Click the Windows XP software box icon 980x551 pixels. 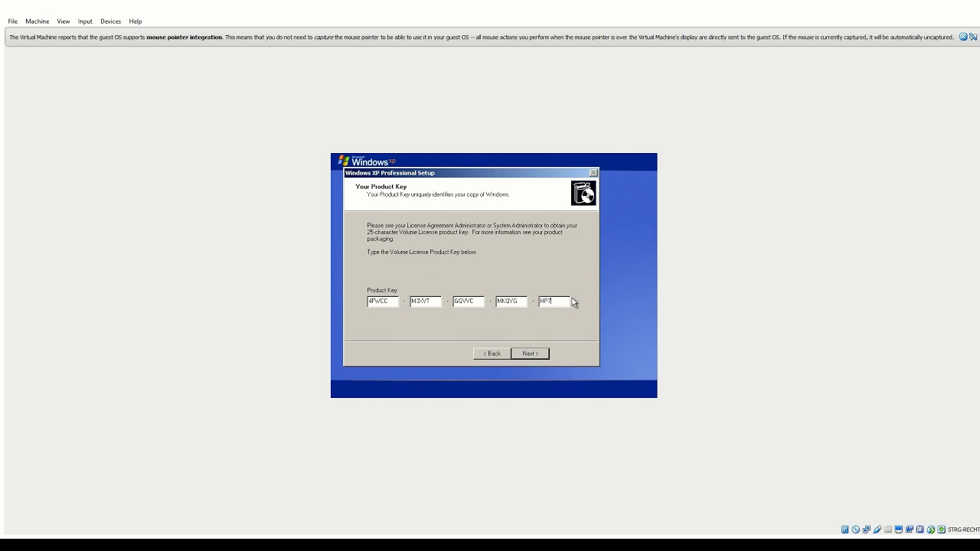coord(583,193)
